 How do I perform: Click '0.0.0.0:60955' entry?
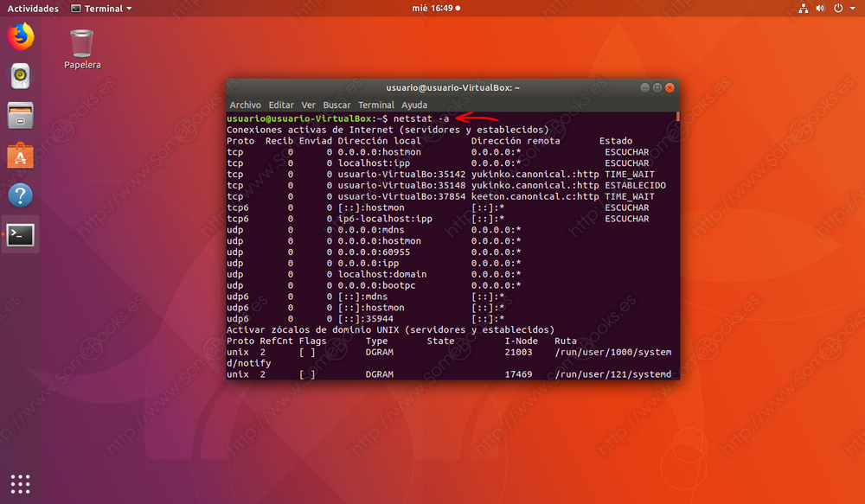tap(374, 252)
